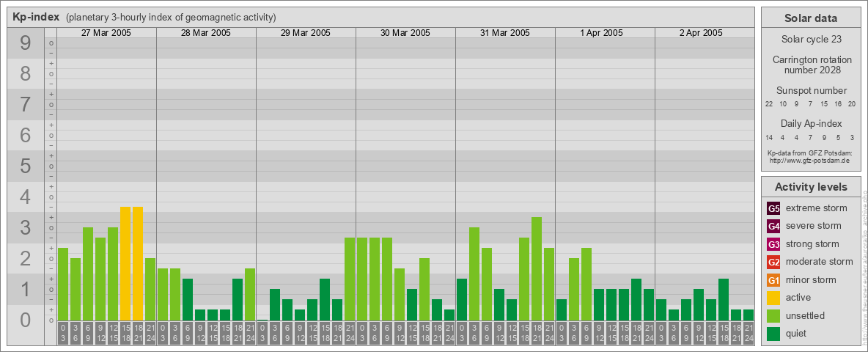Click the 12-15 time label under 30 Mar
Screen dimensions: 868x352
[412, 334]
